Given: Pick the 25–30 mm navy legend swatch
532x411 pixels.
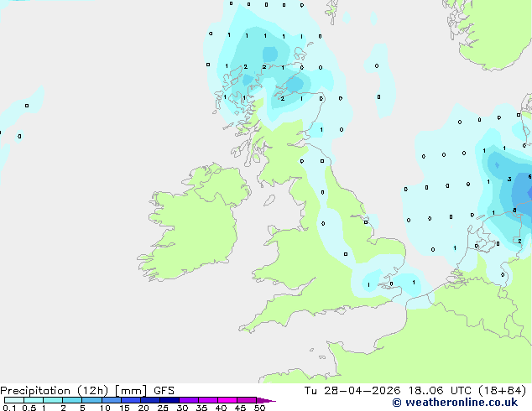Looking at the screenshot, I should coord(170,400).
